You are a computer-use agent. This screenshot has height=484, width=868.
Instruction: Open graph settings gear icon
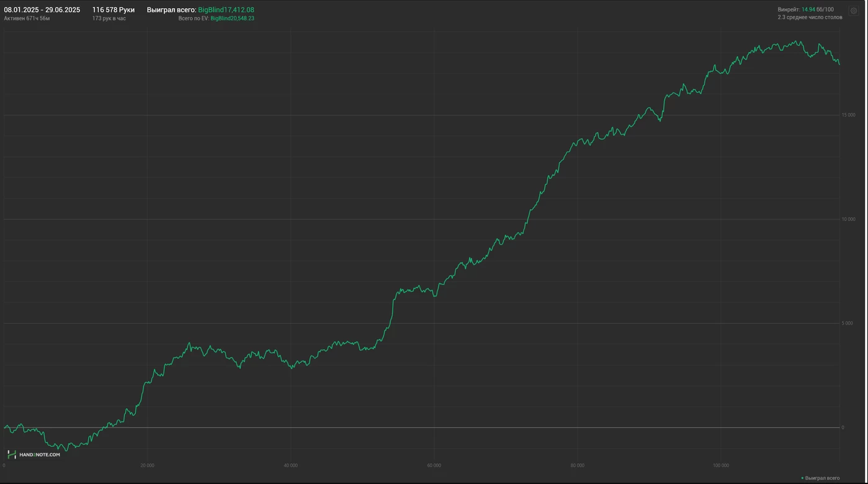pyautogui.click(x=853, y=11)
